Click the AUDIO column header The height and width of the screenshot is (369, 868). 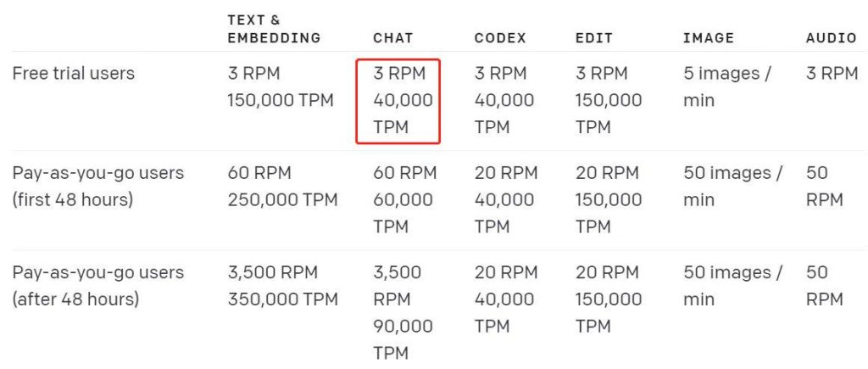[830, 38]
